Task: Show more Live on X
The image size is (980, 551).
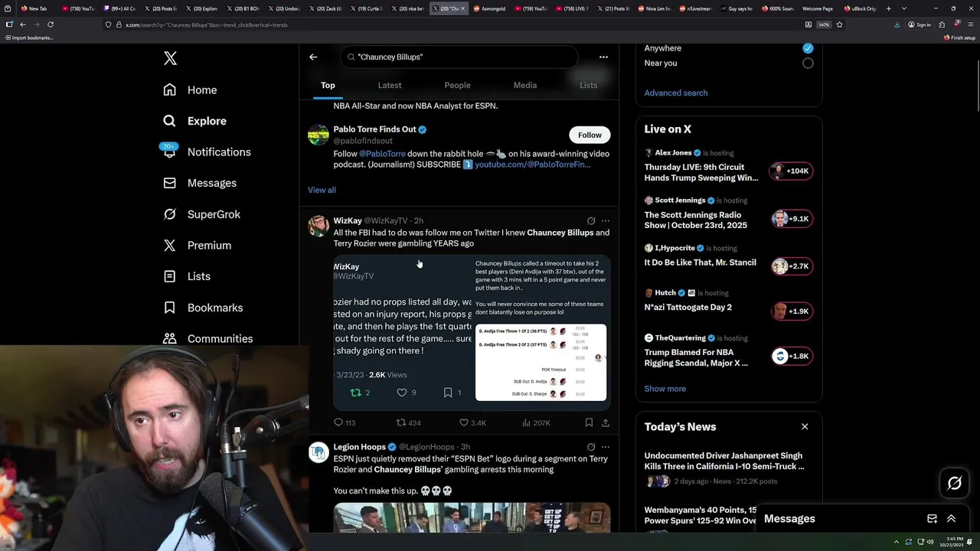Action: tap(665, 389)
